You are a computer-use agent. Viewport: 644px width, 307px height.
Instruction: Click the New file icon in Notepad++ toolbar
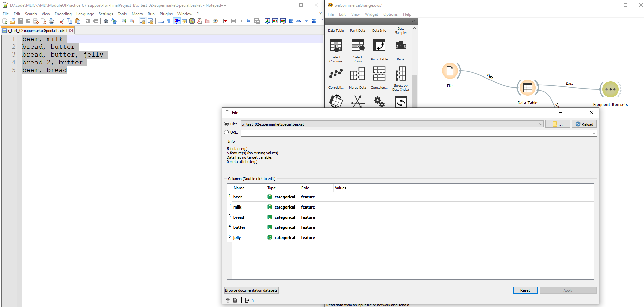5,21
